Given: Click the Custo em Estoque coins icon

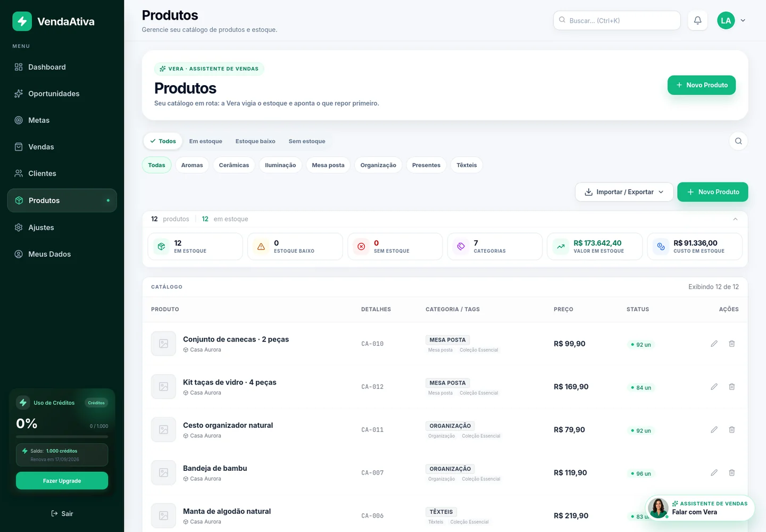Looking at the screenshot, I should pos(661,246).
